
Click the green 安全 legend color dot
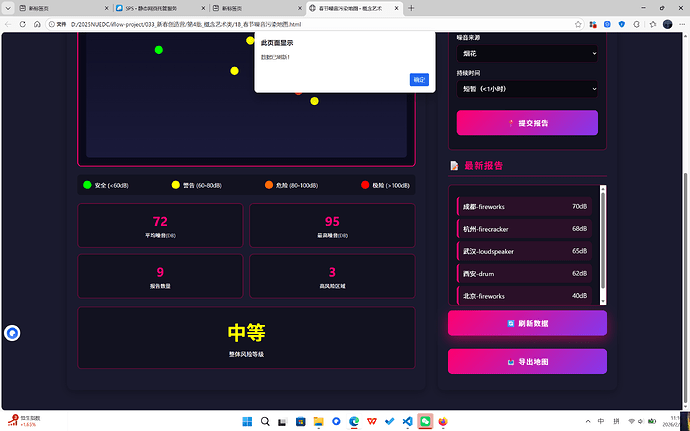click(87, 185)
